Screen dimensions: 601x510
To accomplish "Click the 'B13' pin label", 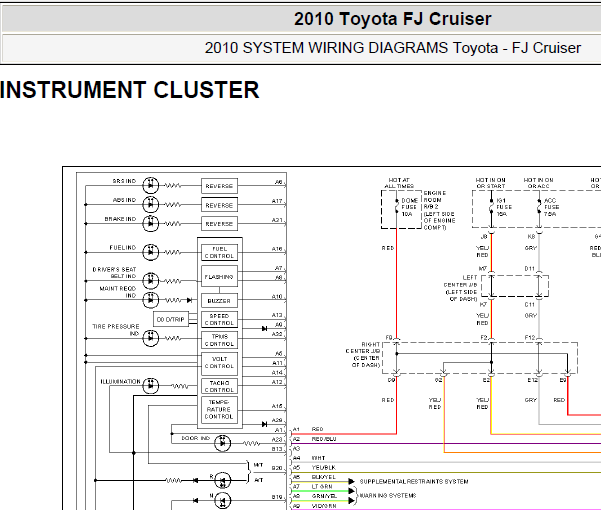I will point(277,449).
